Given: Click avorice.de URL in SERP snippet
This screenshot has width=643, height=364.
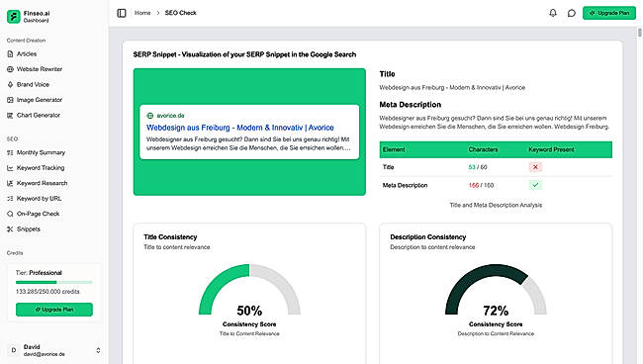Looking at the screenshot, I should pos(170,116).
